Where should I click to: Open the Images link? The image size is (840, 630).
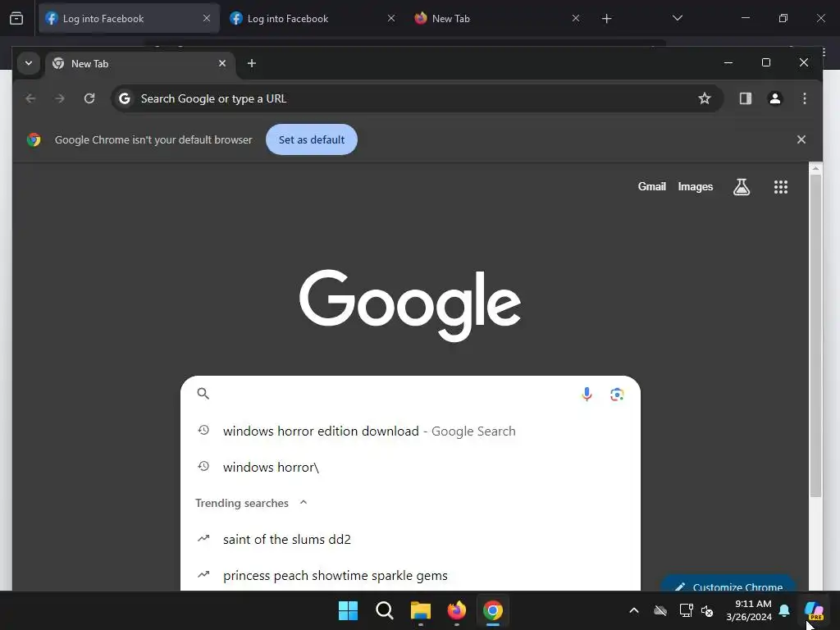696,187
